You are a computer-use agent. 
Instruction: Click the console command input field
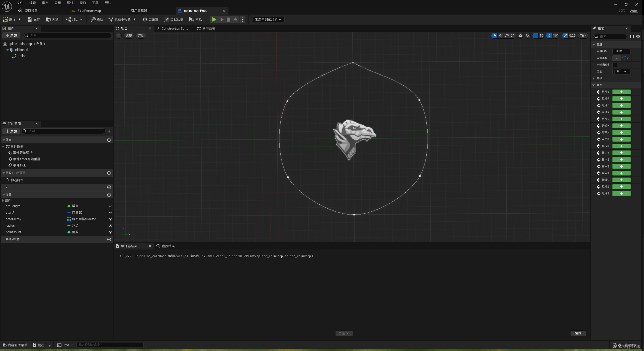point(110,345)
